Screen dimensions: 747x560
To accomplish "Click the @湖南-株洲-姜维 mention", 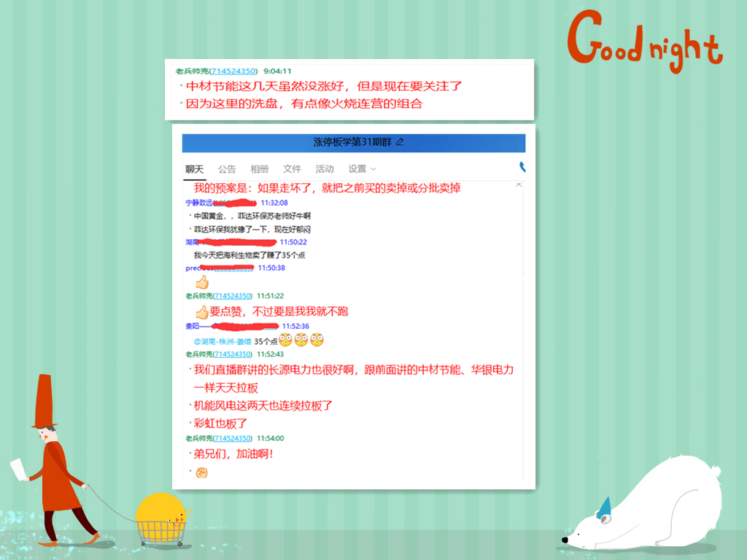I will tap(222, 341).
